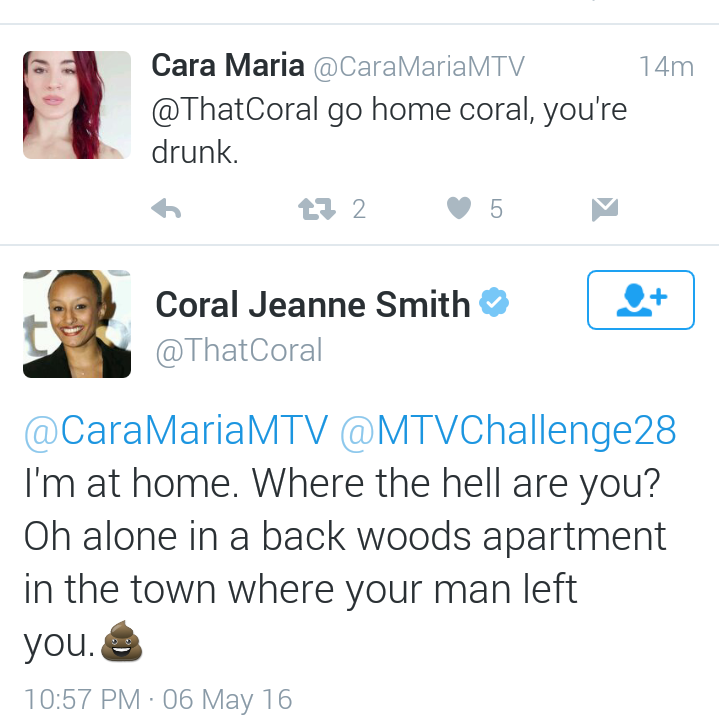Tap the poop emoji in the tweet
Screen dimensions: 719x721
pos(121,641)
